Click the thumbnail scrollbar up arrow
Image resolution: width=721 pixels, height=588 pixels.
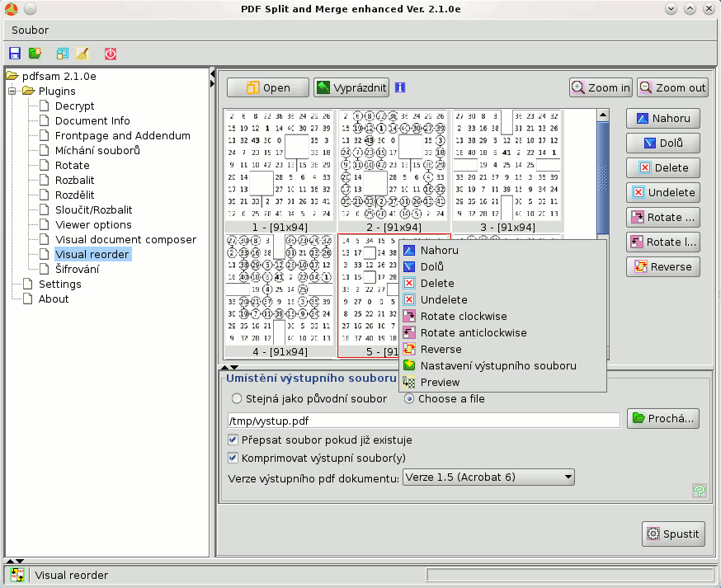[603, 115]
